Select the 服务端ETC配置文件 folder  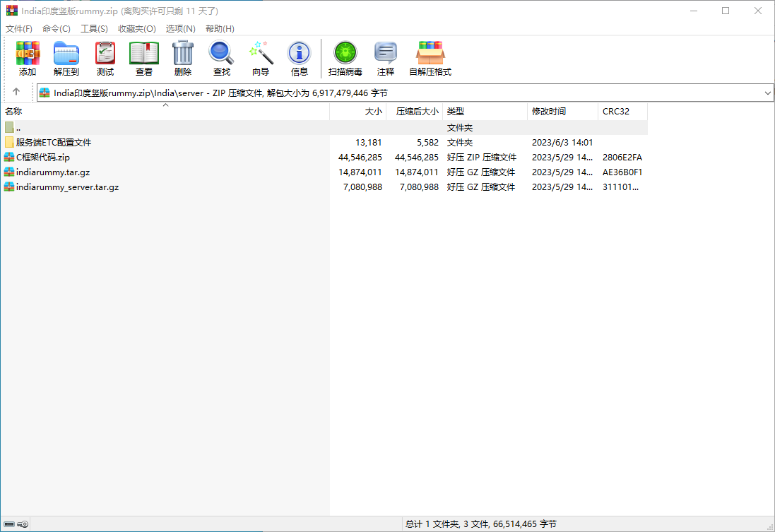point(54,143)
